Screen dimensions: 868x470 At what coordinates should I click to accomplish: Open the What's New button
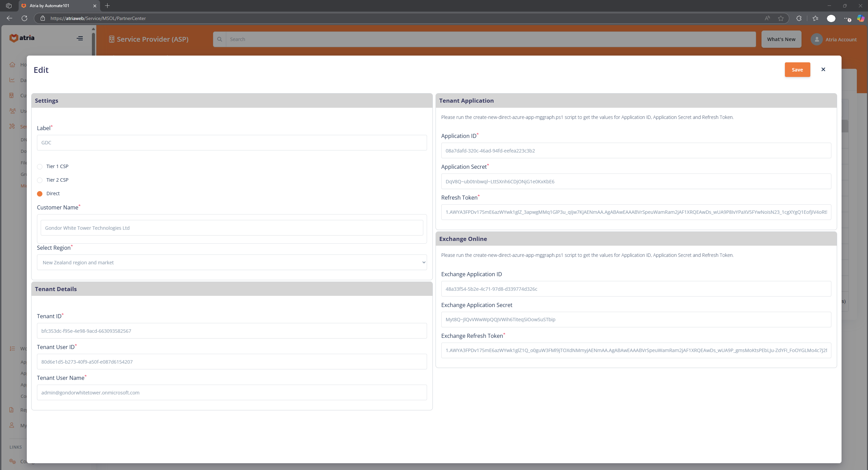click(781, 39)
